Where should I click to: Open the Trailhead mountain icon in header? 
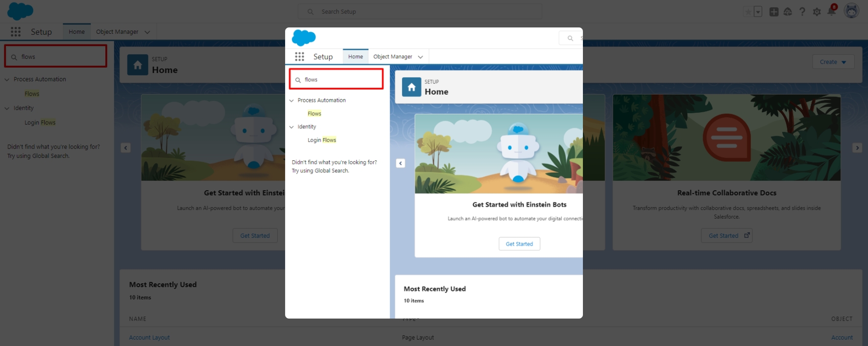tap(788, 12)
